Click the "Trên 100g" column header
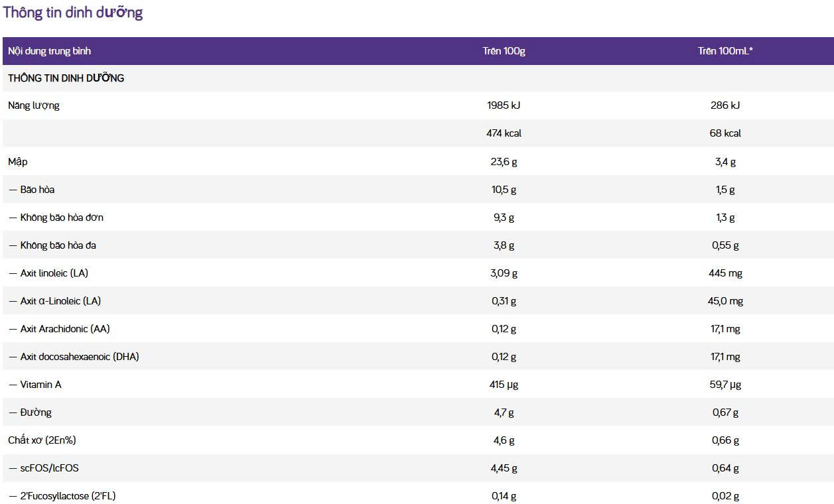The image size is (834, 504). (504, 51)
